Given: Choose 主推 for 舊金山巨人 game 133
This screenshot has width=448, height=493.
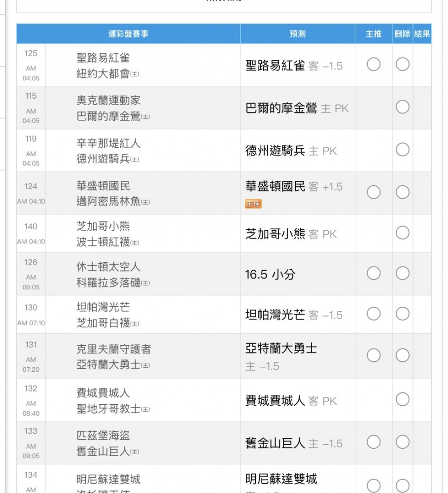Looking at the screenshot, I should pyautogui.click(x=374, y=442).
